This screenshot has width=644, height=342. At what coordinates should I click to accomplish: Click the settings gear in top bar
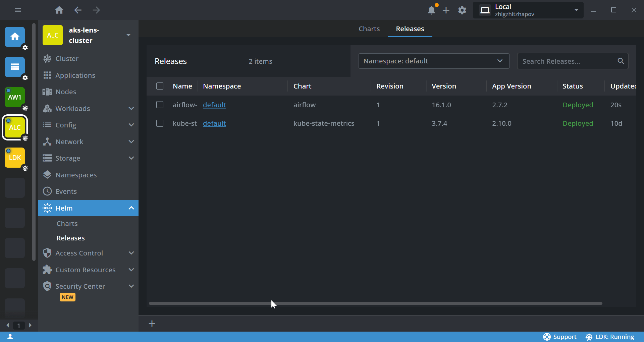462,10
